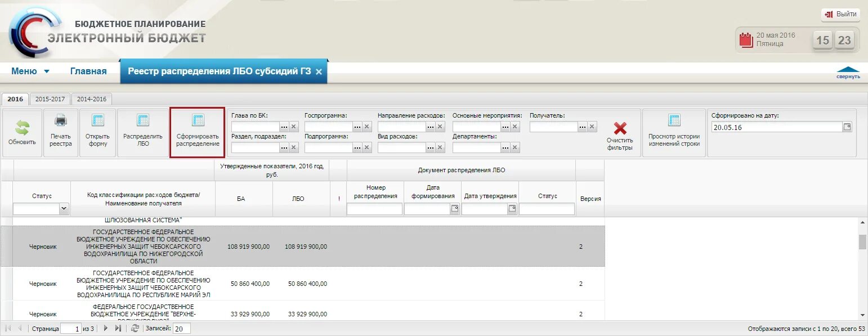The height and width of the screenshot is (336, 868).
Task: Select the row for Республике Марий Эл
Action: pyautogui.click(x=303, y=284)
